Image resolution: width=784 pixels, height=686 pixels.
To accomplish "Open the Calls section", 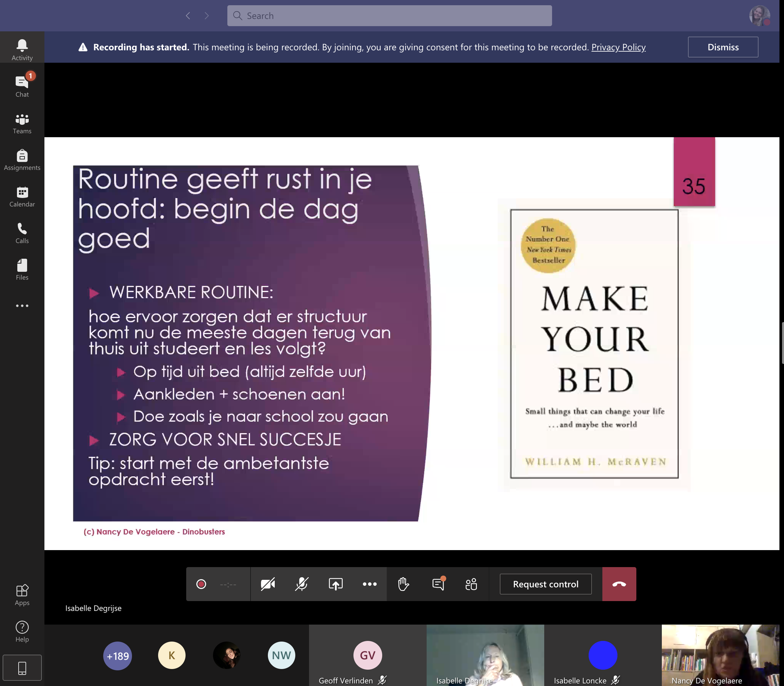I will tap(22, 233).
